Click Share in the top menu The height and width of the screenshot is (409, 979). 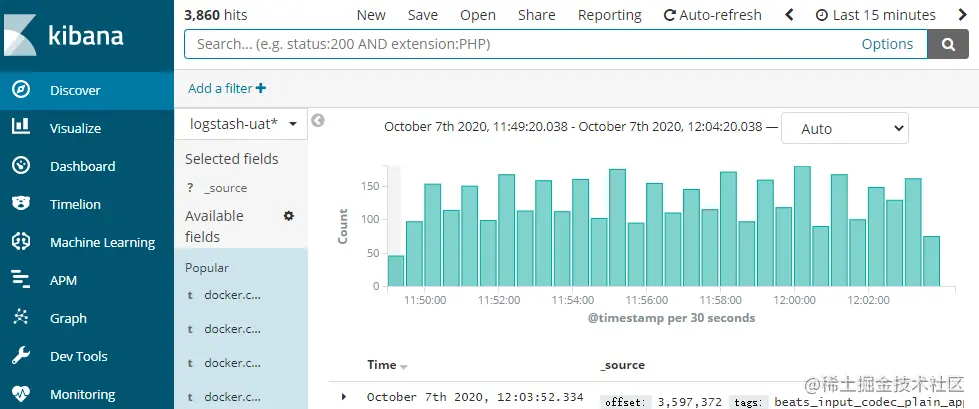[x=536, y=15]
